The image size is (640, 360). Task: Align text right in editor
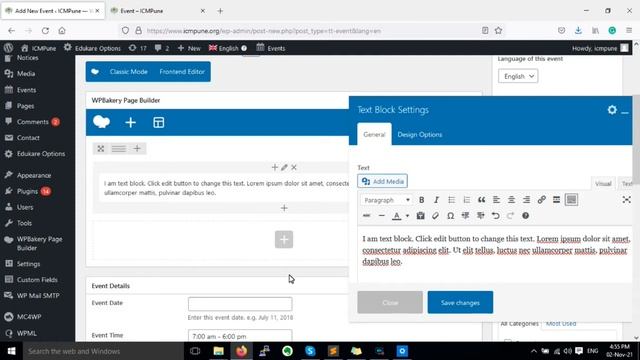coord(527,200)
